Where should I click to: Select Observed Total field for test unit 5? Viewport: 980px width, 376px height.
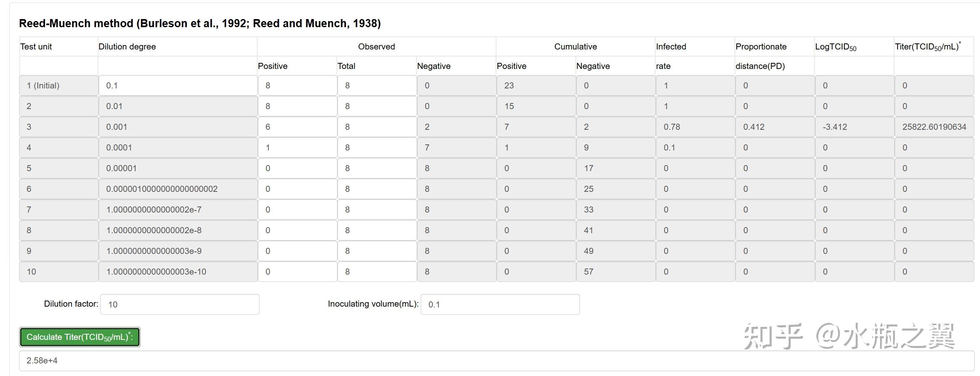pyautogui.click(x=377, y=168)
